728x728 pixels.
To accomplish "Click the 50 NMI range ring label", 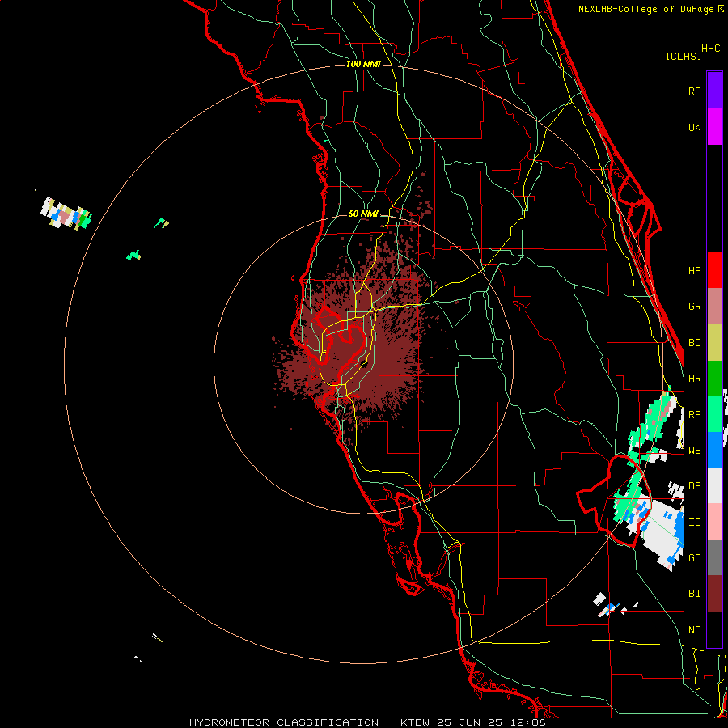I will click(363, 214).
